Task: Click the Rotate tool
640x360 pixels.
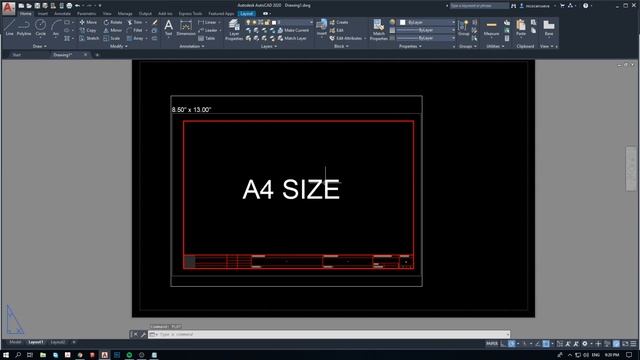Action: tap(113, 22)
